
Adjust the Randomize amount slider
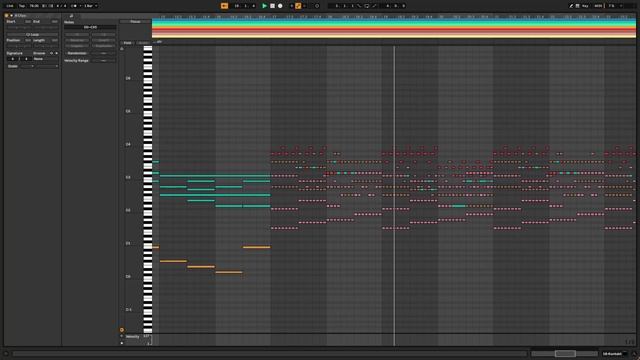(103, 53)
